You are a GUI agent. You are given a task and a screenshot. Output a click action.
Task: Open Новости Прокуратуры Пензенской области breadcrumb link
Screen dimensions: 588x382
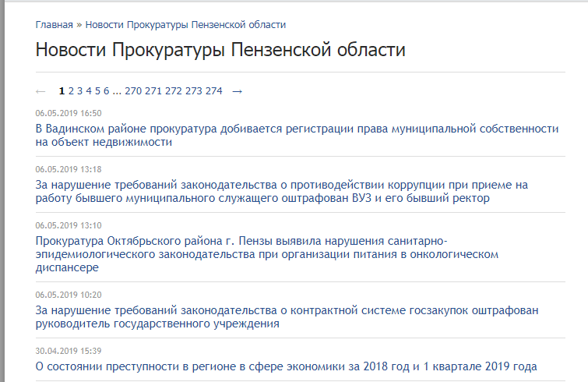(x=185, y=25)
